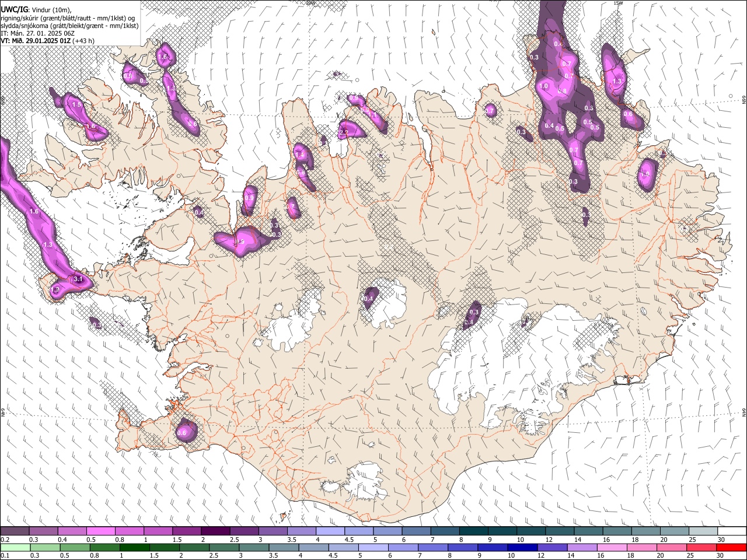Image resolution: width=747 pixels, height=560 pixels.
Task: Select upper legend swatch between 18 and 20
Action: 645,531
